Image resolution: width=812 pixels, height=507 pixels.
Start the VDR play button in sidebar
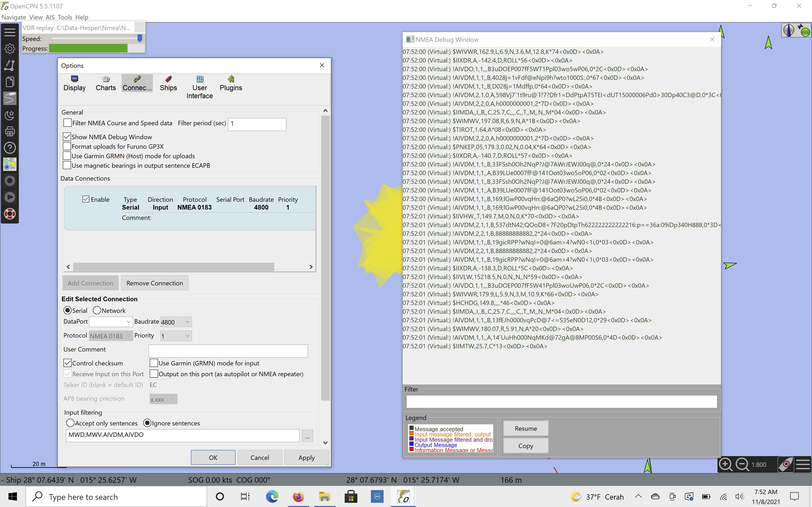[10, 197]
